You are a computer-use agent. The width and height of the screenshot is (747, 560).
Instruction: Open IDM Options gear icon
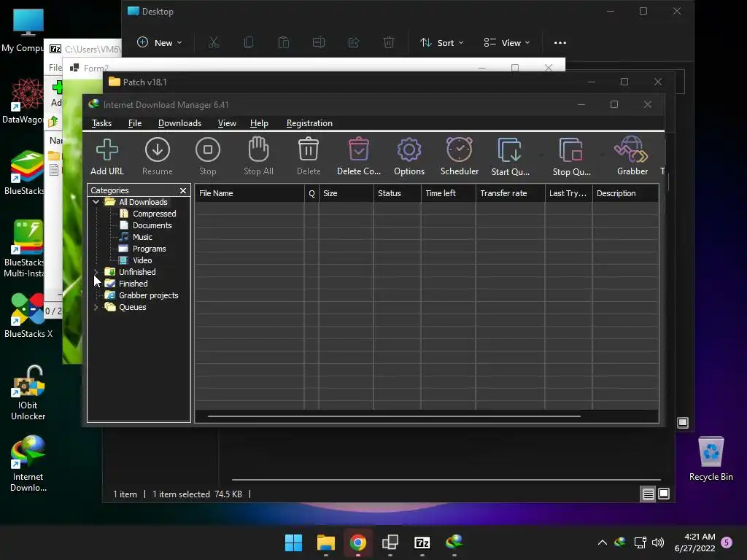click(x=409, y=156)
